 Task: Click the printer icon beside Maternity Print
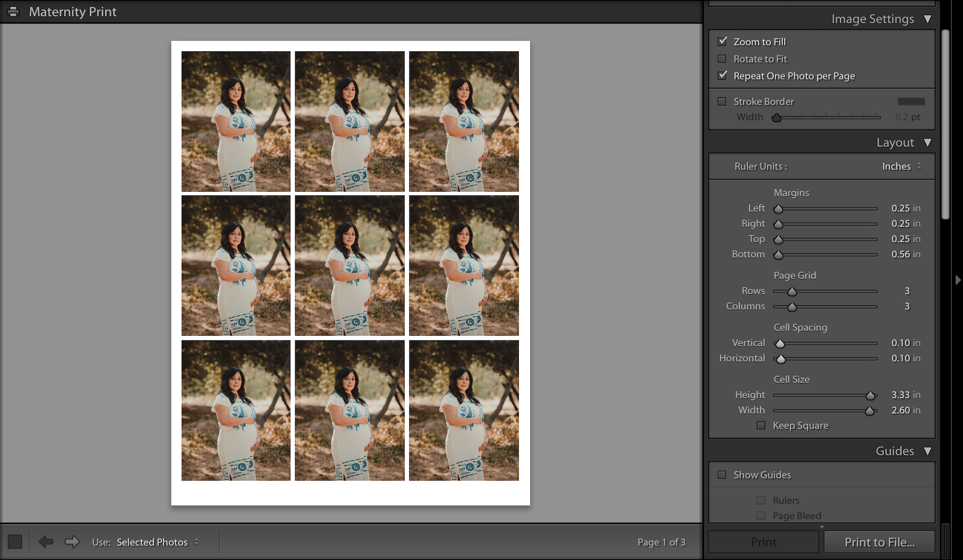[13, 12]
